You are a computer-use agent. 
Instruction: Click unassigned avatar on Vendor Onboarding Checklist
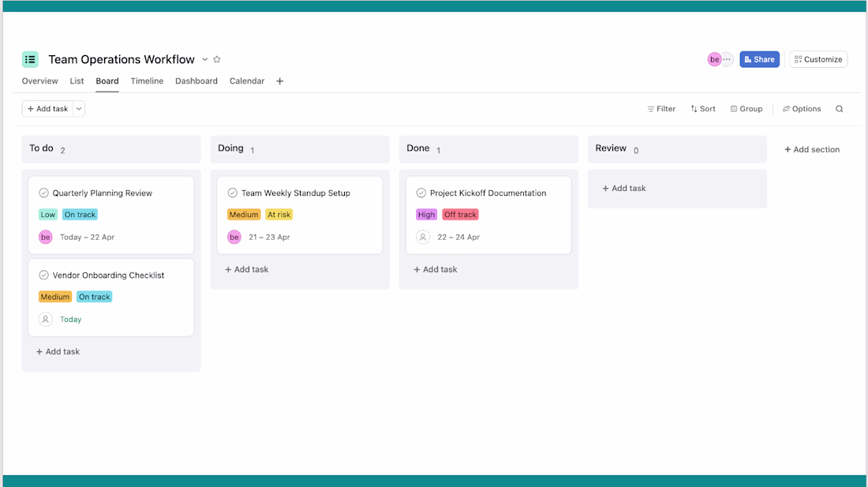(x=46, y=320)
